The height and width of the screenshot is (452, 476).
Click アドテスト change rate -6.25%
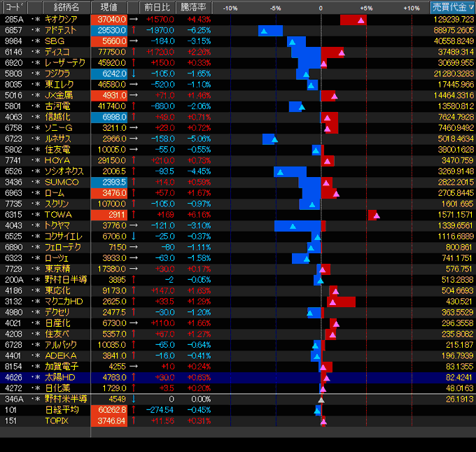(x=199, y=30)
